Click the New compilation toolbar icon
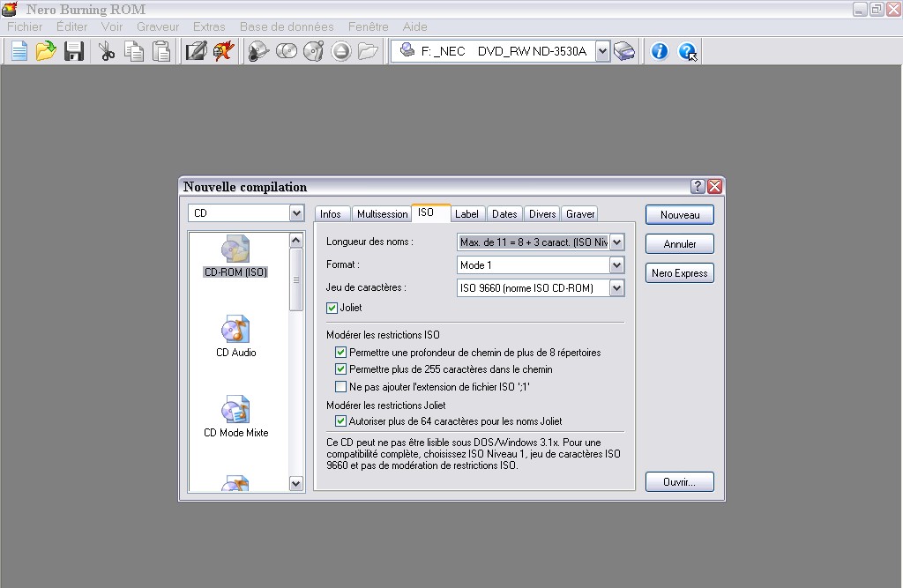The height and width of the screenshot is (588, 903). tap(19, 51)
